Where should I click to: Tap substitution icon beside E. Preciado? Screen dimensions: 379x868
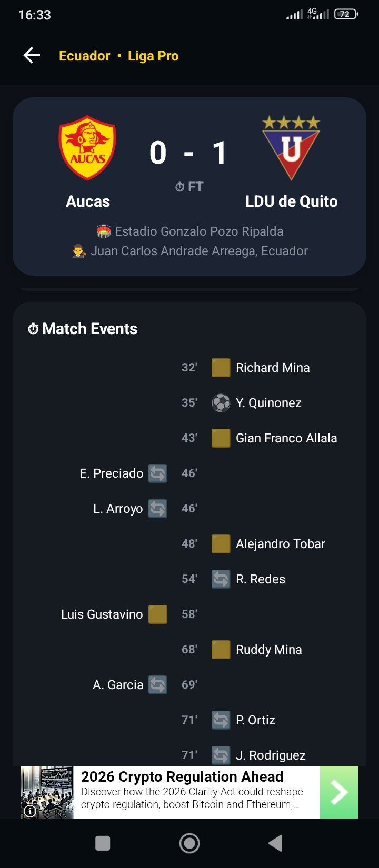(x=158, y=473)
